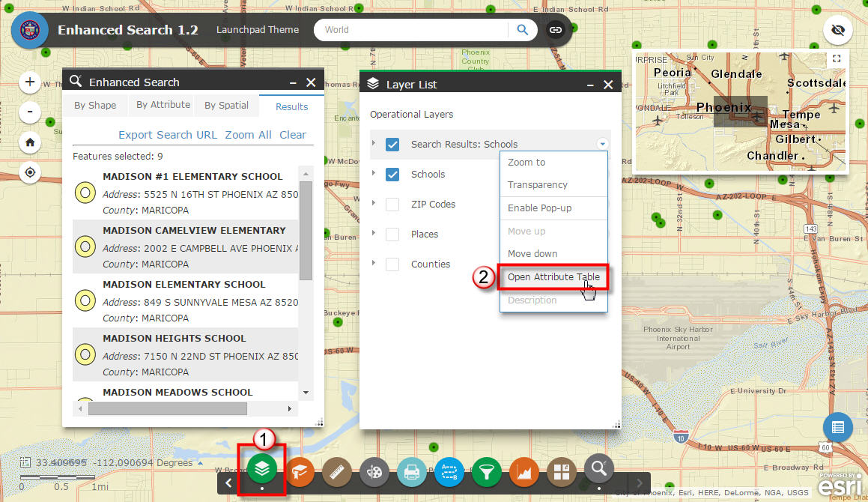Click the My Location button
The width and height of the screenshot is (868, 502).
(x=30, y=172)
